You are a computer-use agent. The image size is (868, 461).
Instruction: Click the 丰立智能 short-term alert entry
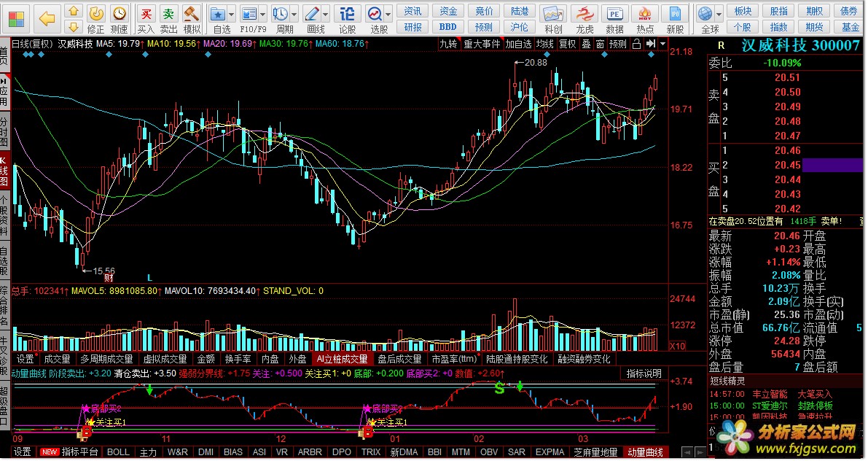click(770, 394)
